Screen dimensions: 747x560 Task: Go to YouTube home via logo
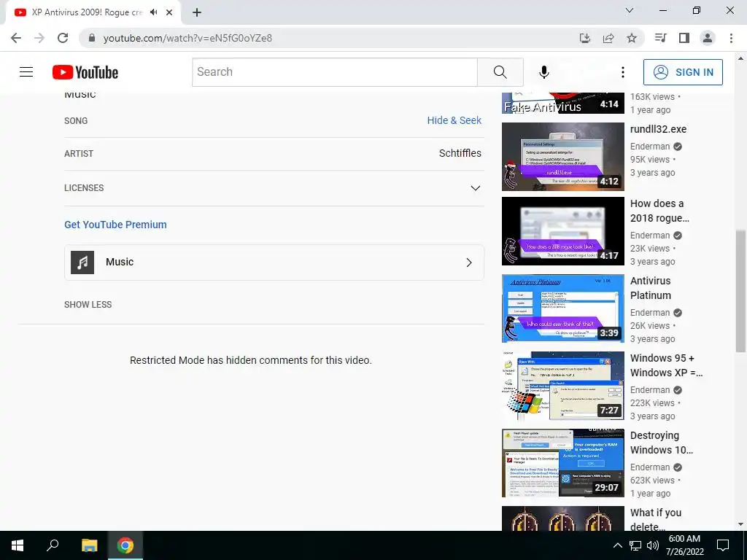tap(85, 72)
